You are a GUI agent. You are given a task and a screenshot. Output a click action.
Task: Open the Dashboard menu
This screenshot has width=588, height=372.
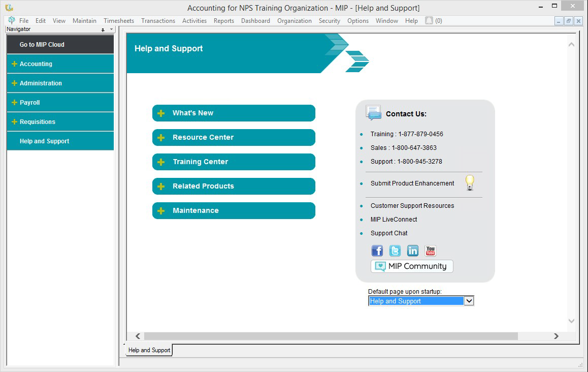tap(255, 21)
